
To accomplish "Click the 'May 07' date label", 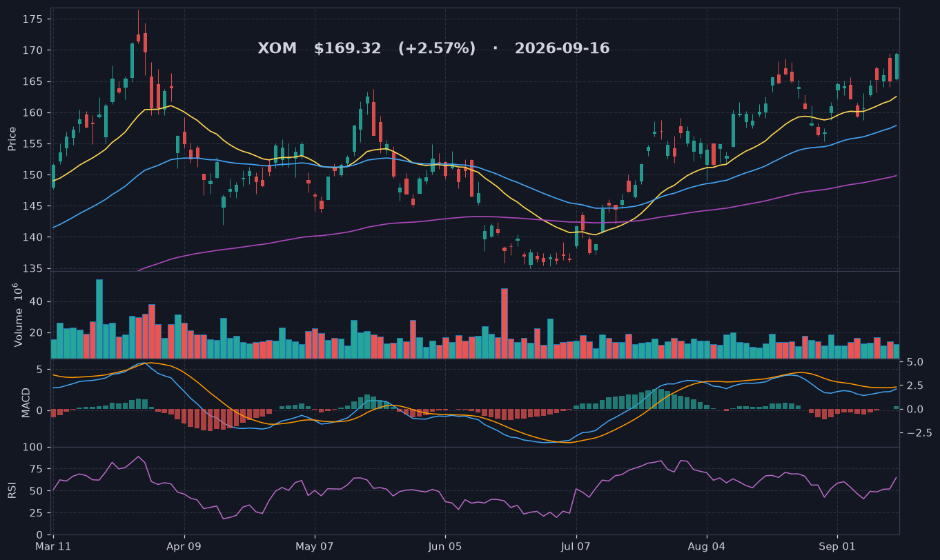I will point(315,547).
